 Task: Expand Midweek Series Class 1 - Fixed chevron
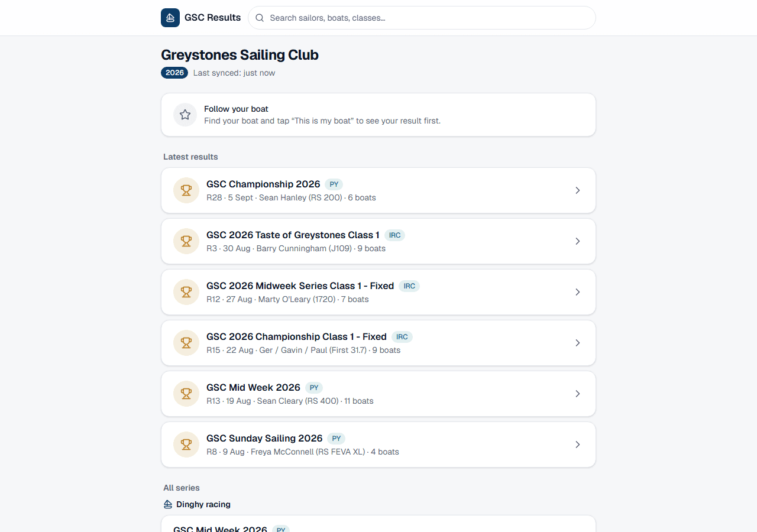[578, 292]
